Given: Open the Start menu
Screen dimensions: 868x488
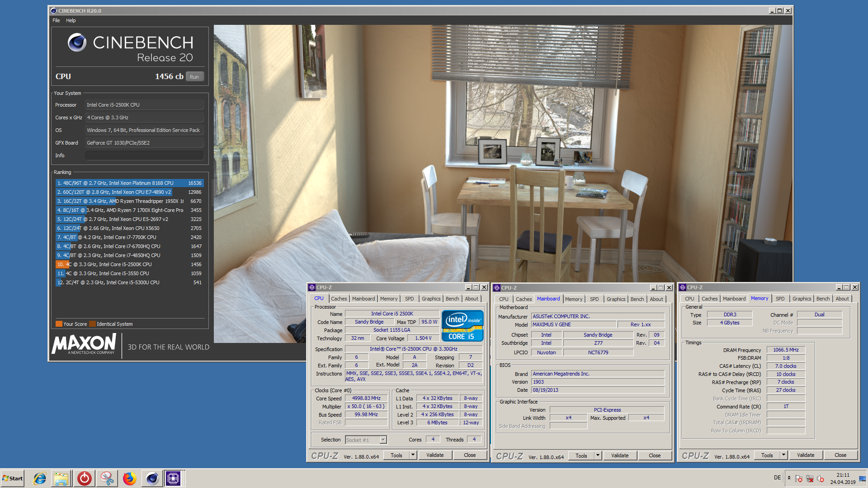Looking at the screenshot, I should click(13, 478).
